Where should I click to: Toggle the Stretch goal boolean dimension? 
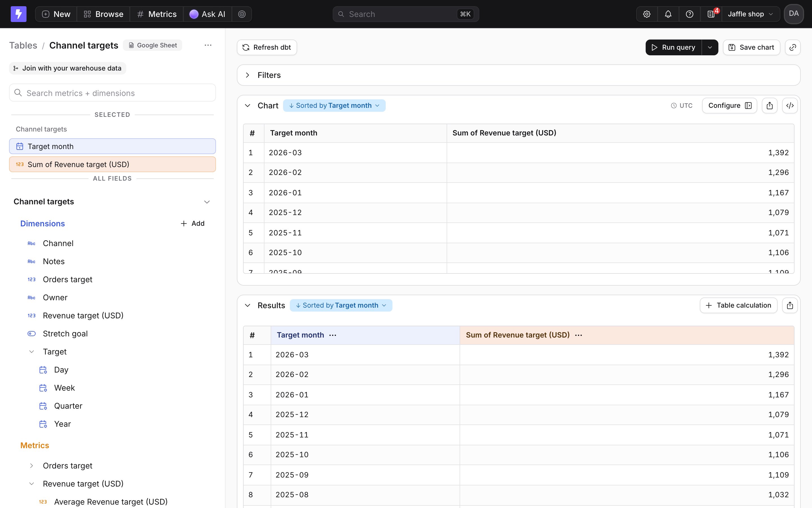click(65, 334)
